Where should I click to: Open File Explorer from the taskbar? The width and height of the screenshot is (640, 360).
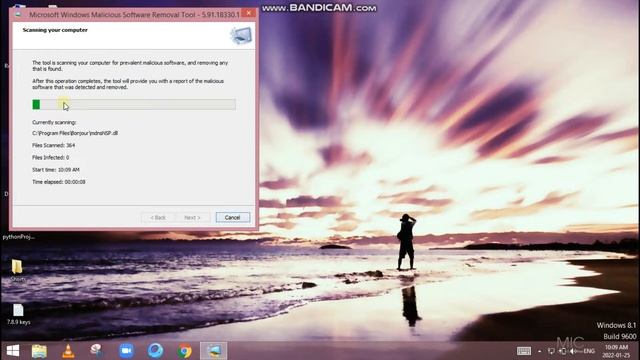(39, 351)
